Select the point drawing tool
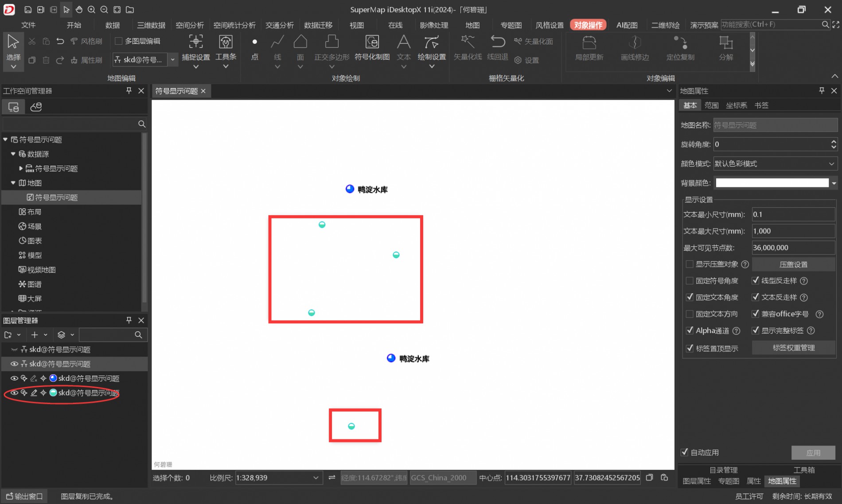Image resolution: width=842 pixels, height=504 pixels. click(254, 48)
